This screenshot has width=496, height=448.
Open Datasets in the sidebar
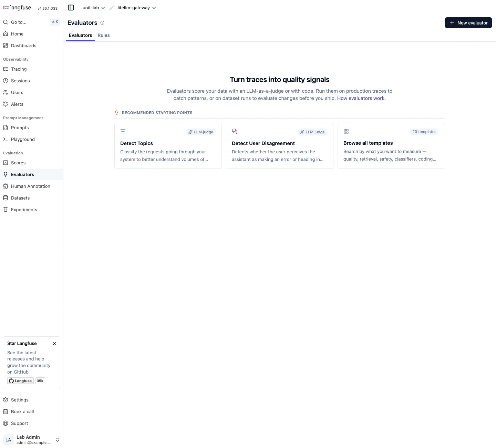click(x=31, y=198)
